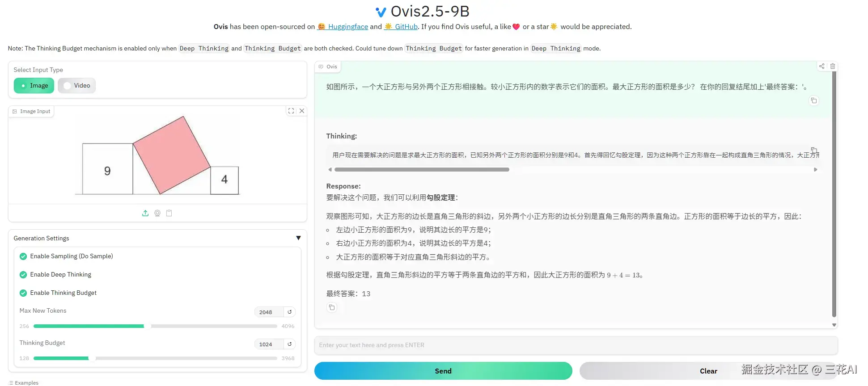868x386 pixels.
Task: Reset Max New Tokens to default
Action: click(290, 312)
